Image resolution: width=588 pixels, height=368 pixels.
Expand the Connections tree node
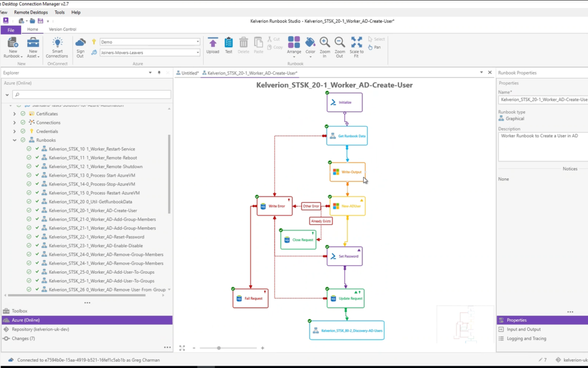click(x=14, y=123)
